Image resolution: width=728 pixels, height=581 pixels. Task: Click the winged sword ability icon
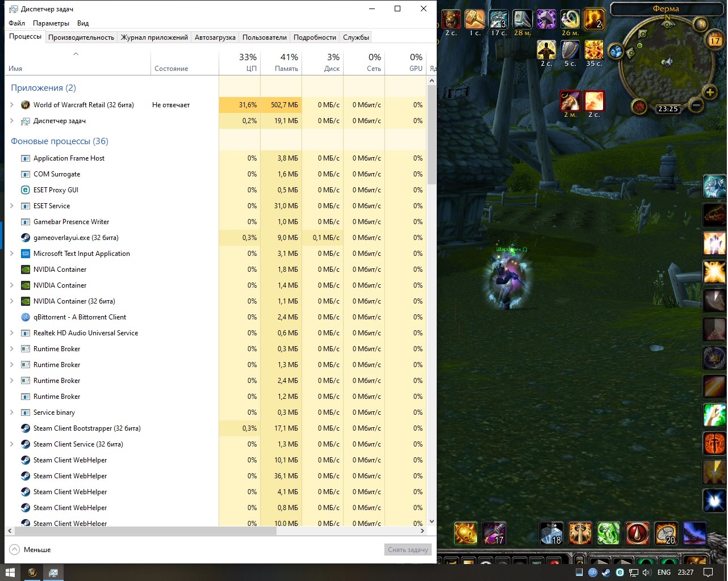click(x=580, y=533)
